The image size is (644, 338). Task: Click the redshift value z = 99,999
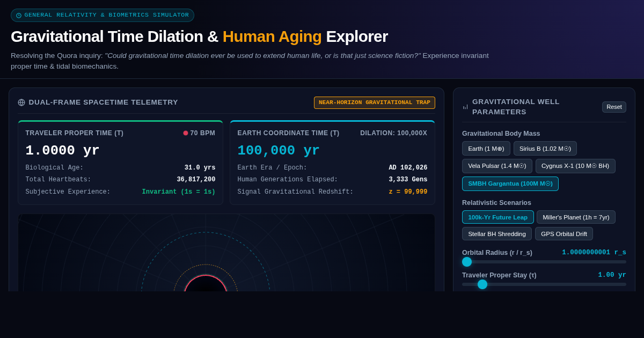(x=408, y=192)
